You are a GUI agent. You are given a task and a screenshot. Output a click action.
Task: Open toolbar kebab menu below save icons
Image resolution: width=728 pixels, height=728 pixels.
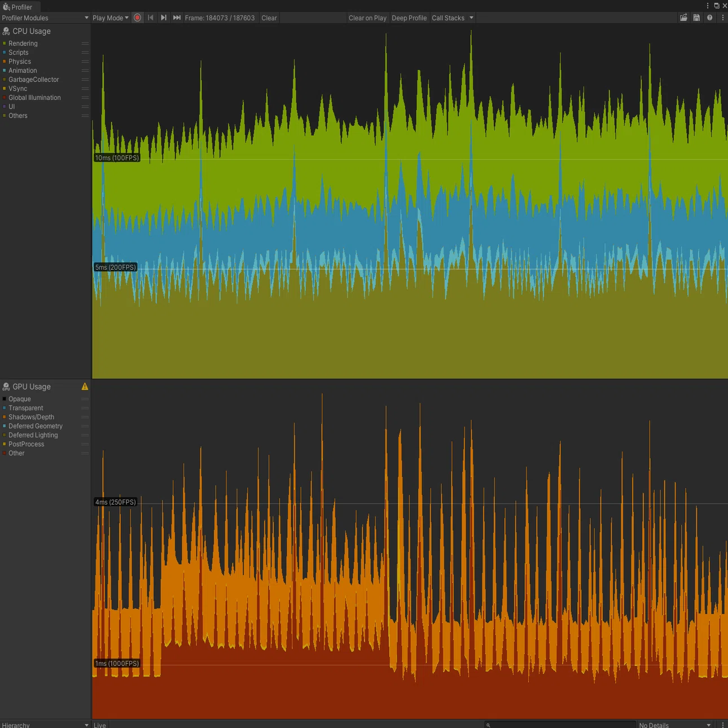click(723, 17)
